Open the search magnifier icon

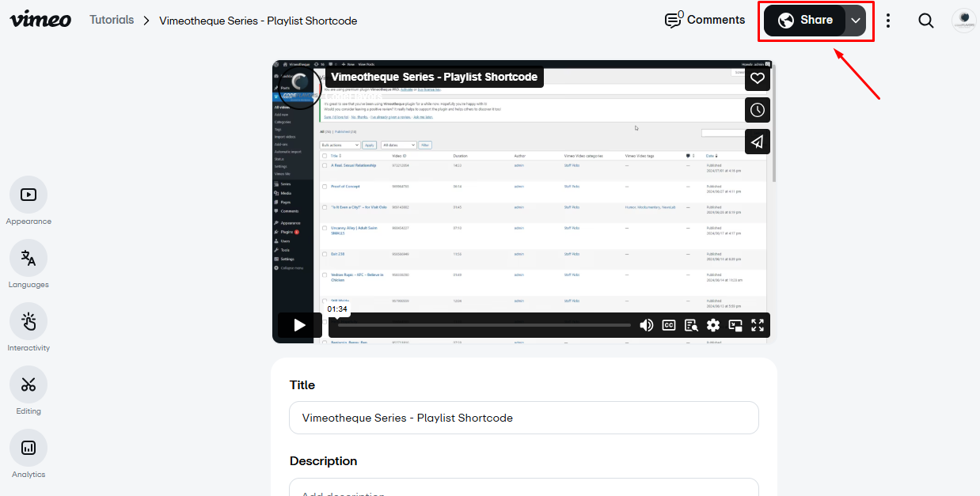[x=925, y=21]
